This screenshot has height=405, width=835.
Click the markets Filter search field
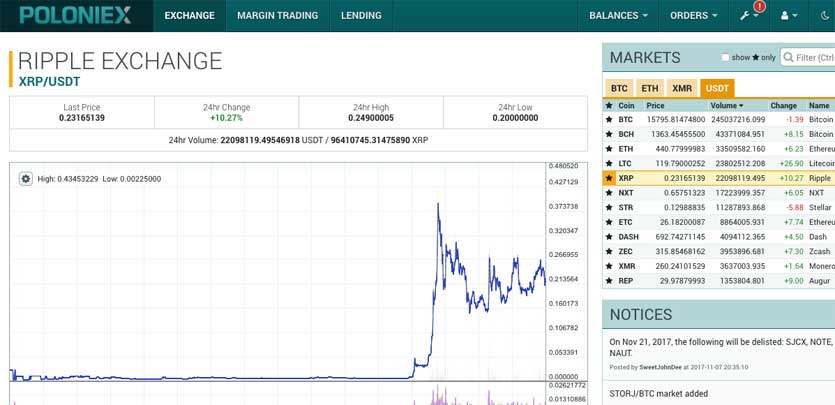pyautogui.click(x=808, y=58)
